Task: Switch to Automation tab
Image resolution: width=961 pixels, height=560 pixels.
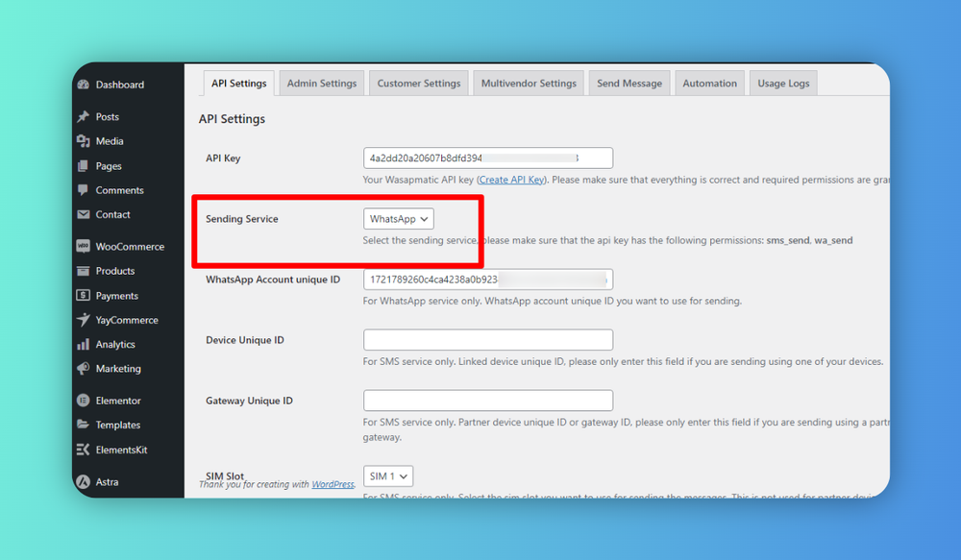Action: tap(710, 84)
